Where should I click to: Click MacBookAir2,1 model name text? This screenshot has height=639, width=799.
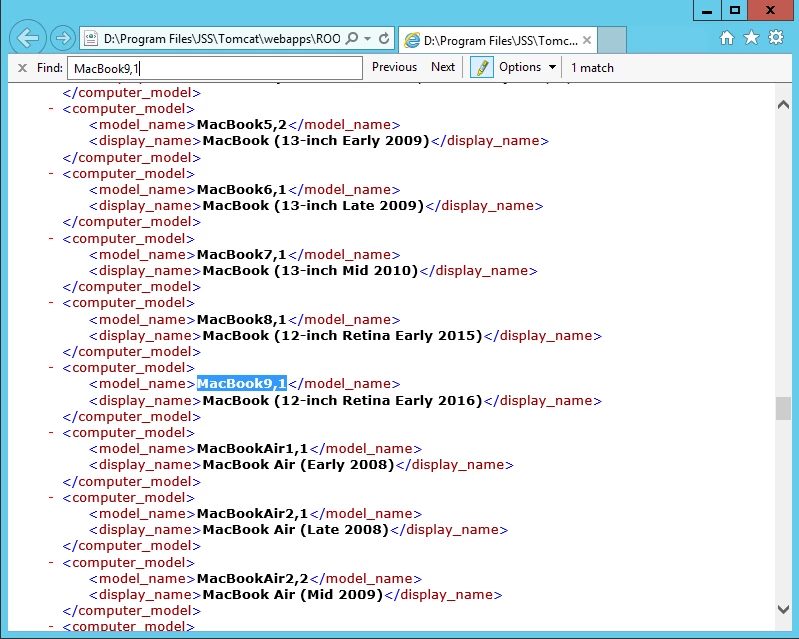[x=253, y=514]
